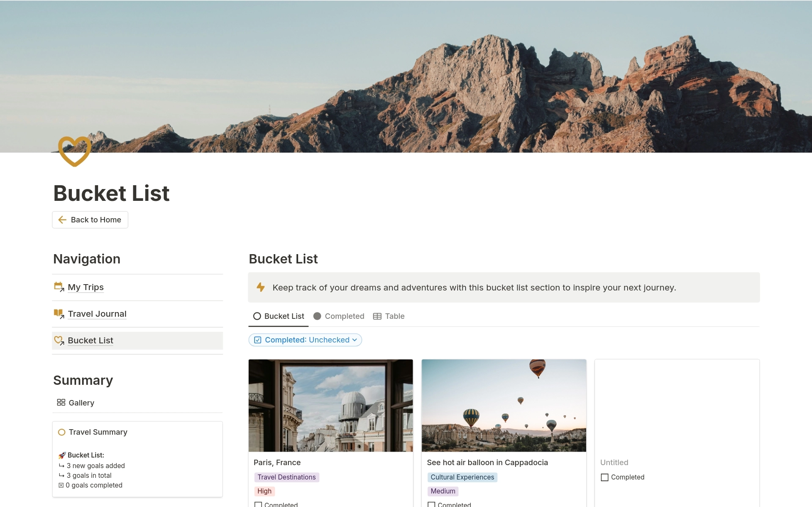Select the Bucket List primary tab

coord(279,315)
